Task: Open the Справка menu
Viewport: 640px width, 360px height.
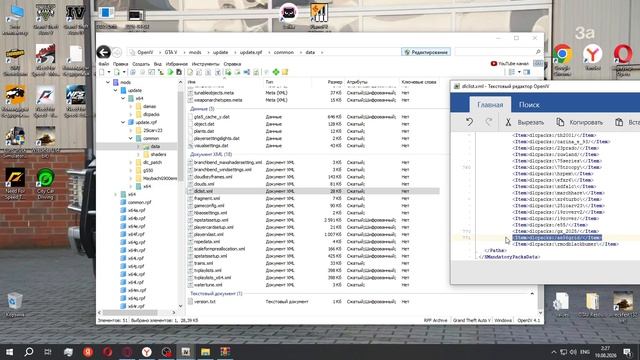Action: point(232,64)
